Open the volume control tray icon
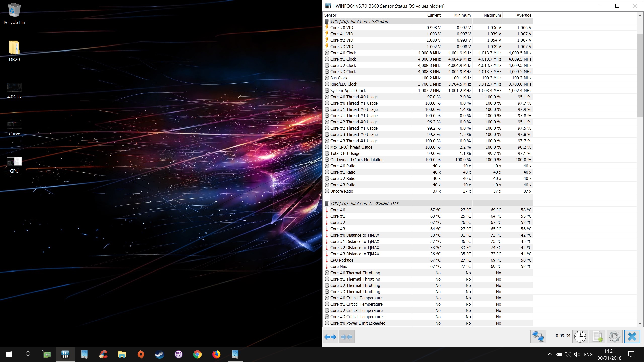The image size is (644, 362). (577, 354)
